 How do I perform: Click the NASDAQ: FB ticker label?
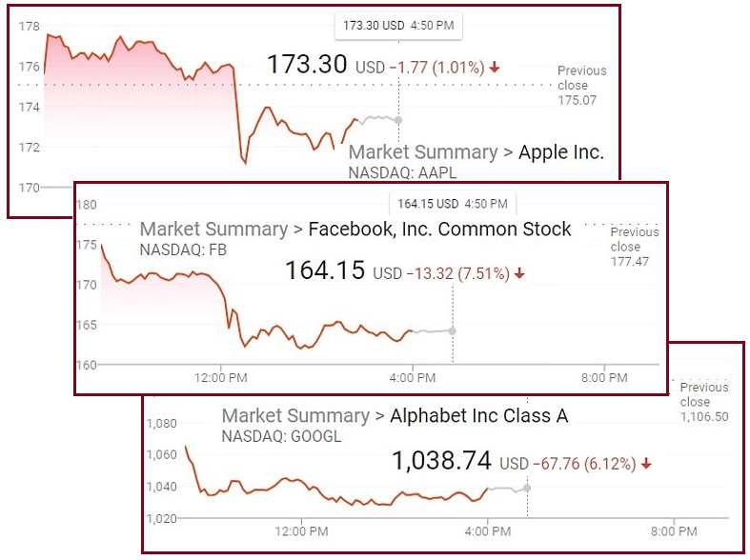point(183,250)
